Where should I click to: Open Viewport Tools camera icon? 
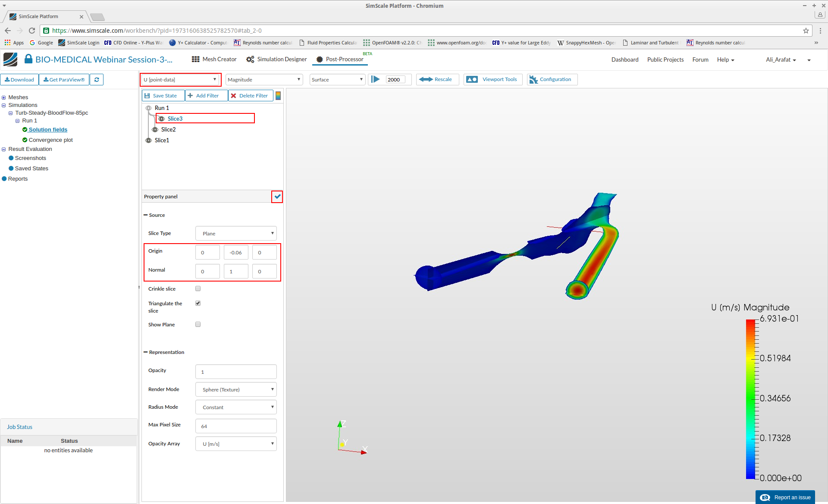coord(472,79)
